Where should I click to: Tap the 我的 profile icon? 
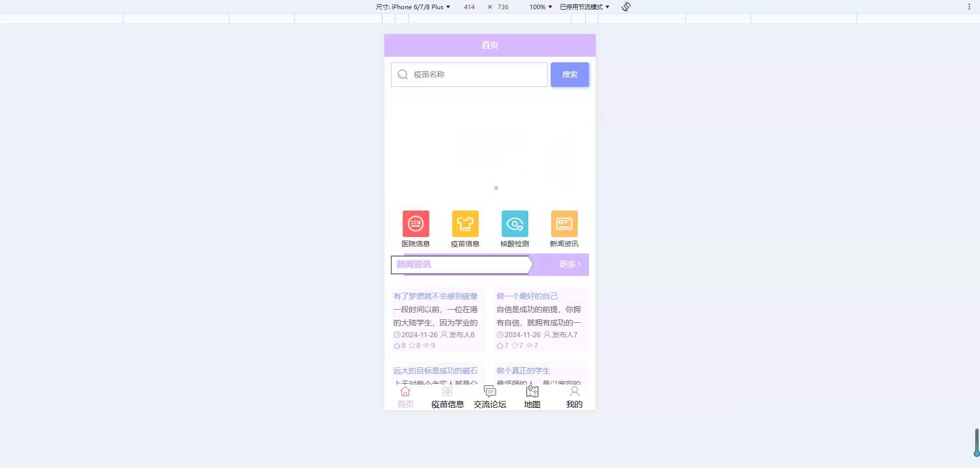coord(574,391)
